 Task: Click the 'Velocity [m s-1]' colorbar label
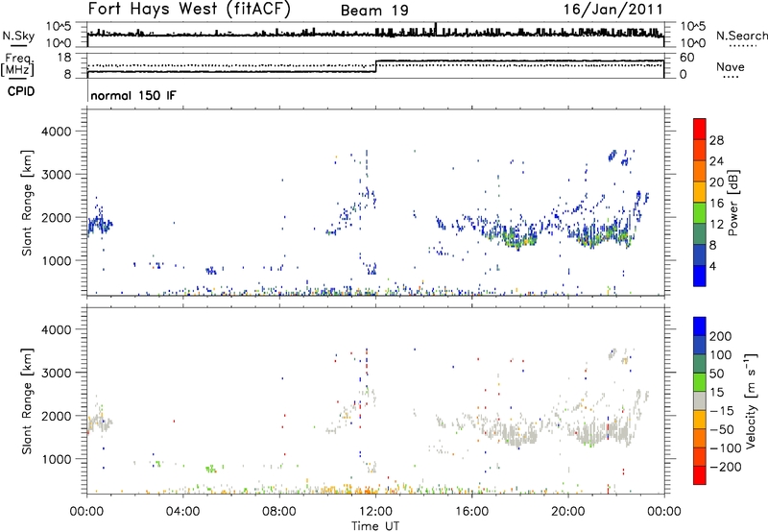point(751,400)
